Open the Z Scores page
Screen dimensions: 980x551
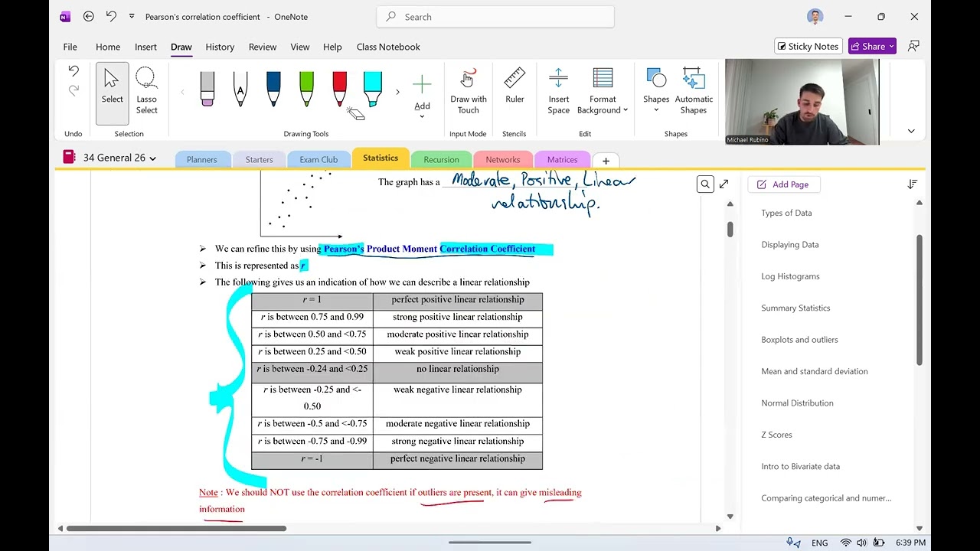click(776, 435)
